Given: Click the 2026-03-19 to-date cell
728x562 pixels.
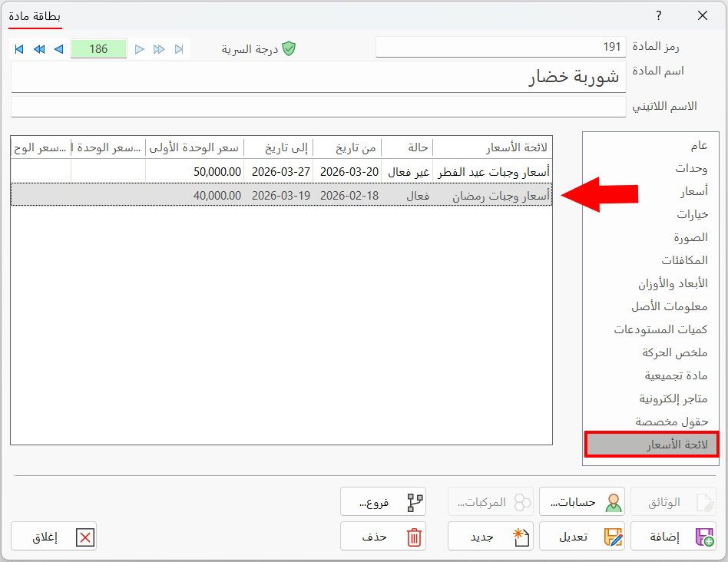Looking at the screenshot, I should (280, 196).
